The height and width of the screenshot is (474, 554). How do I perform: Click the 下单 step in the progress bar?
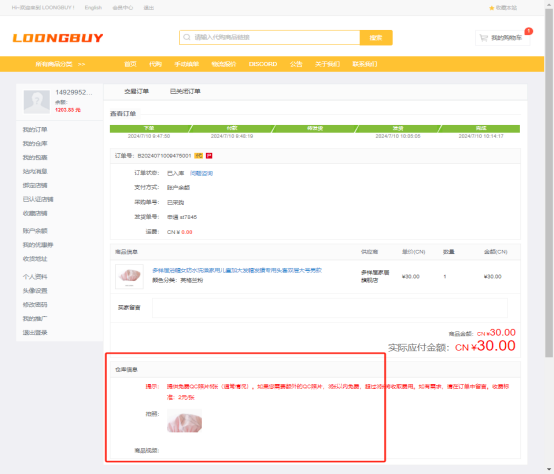149,129
